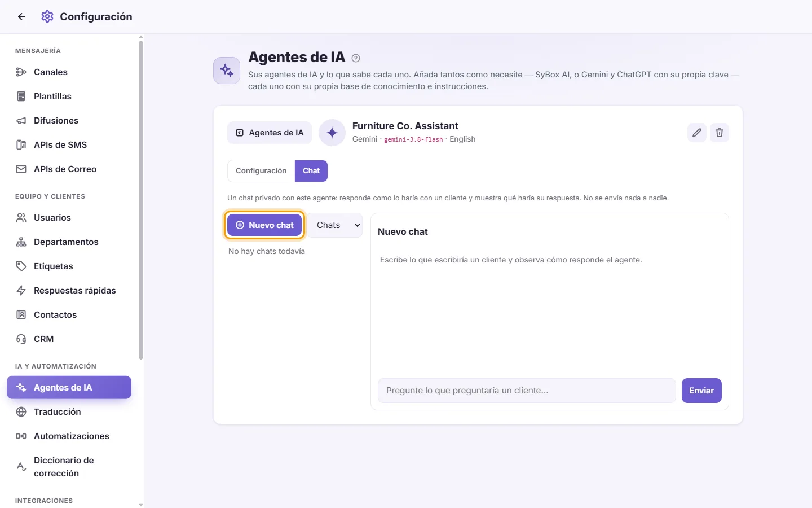The width and height of the screenshot is (812, 508).
Task: Open Etiquetas page
Action: click(x=69, y=266)
